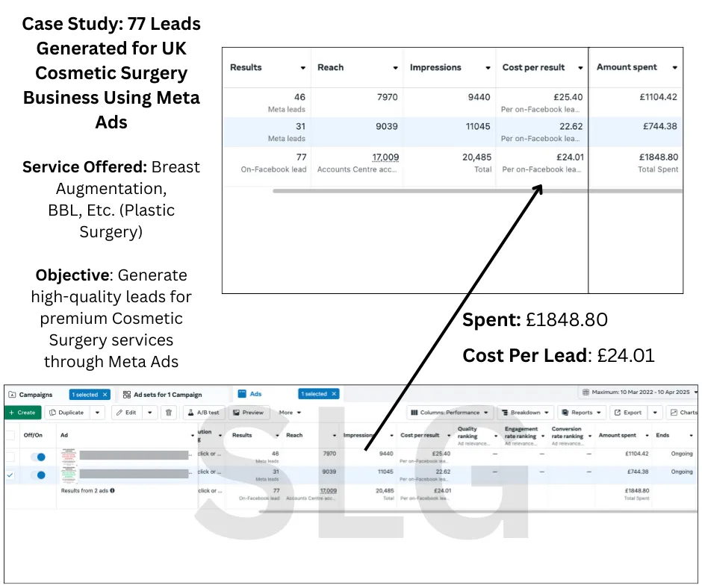Click the underlined 17,009 reach in the enlarged table
The height and width of the screenshot is (588, 702).
tap(385, 157)
